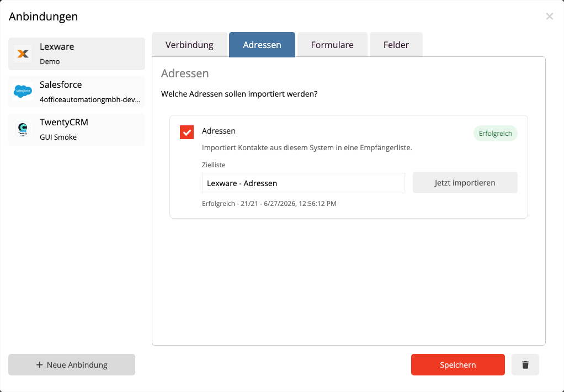Click the 'Welche Adressen sollen importiert werden?' text
Image resolution: width=564 pixels, height=392 pixels.
coord(239,94)
